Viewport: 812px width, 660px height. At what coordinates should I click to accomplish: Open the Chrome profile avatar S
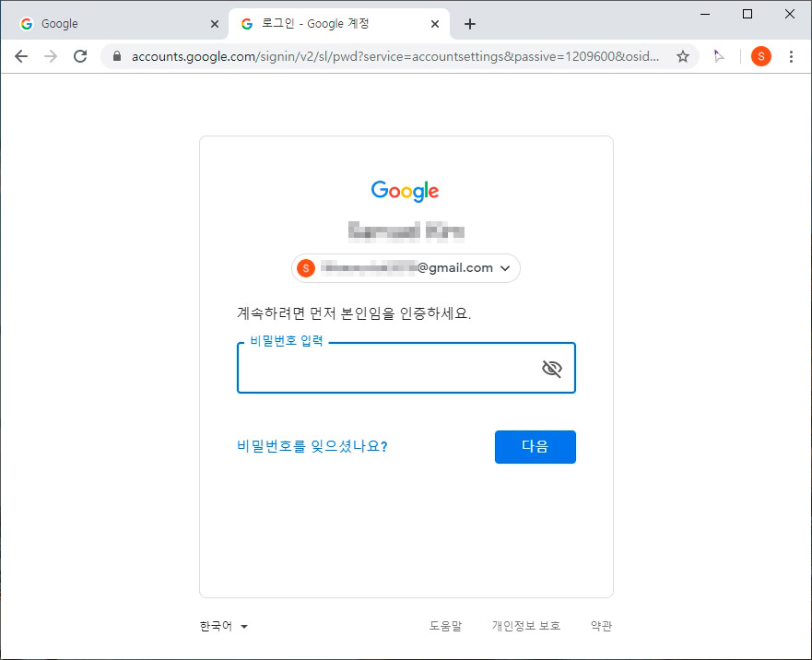pos(761,56)
